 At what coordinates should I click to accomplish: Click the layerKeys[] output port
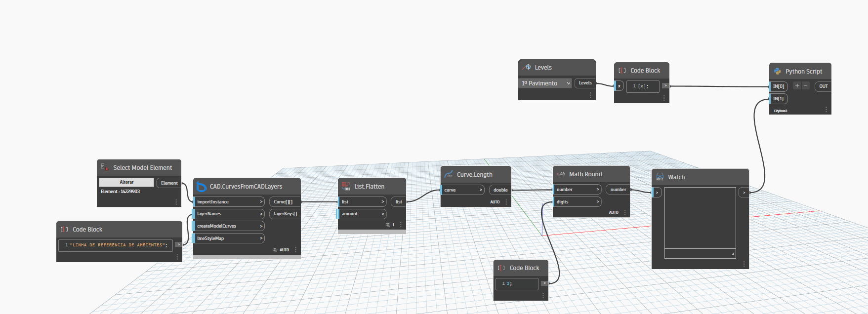[x=285, y=214]
